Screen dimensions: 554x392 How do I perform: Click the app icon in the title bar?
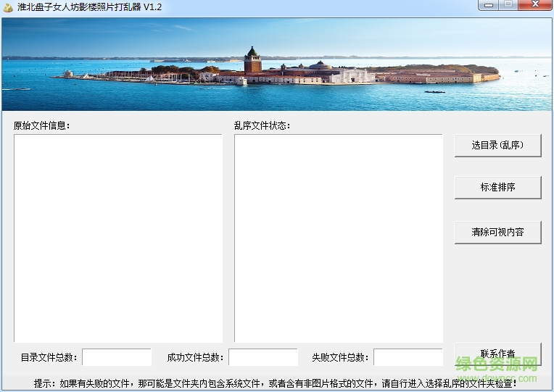[x=8, y=7]
